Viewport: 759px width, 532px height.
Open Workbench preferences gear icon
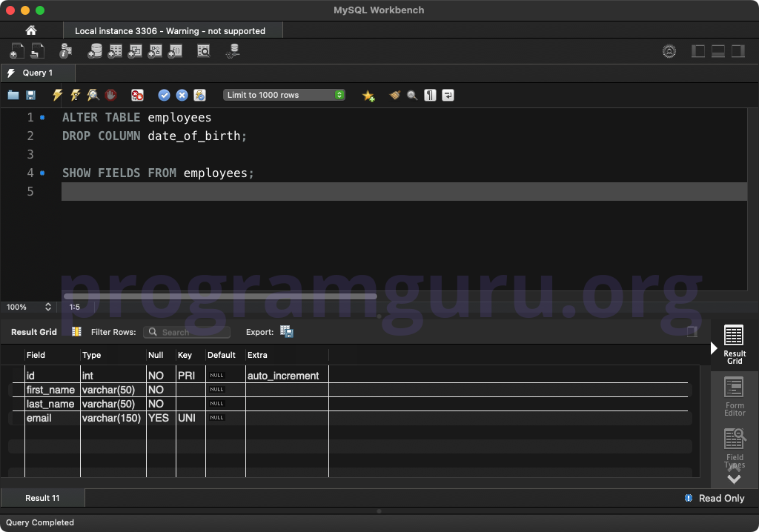click(669, 51)
